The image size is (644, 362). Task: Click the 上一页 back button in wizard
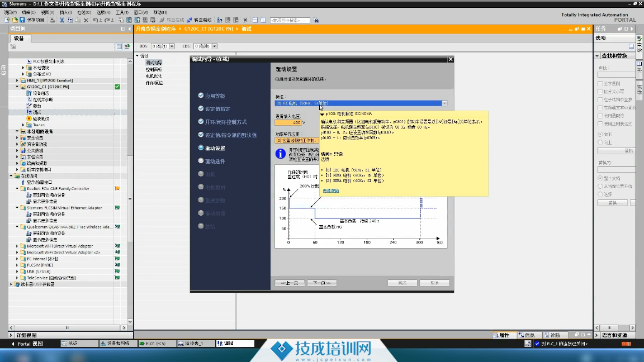[x=290, y=283]
